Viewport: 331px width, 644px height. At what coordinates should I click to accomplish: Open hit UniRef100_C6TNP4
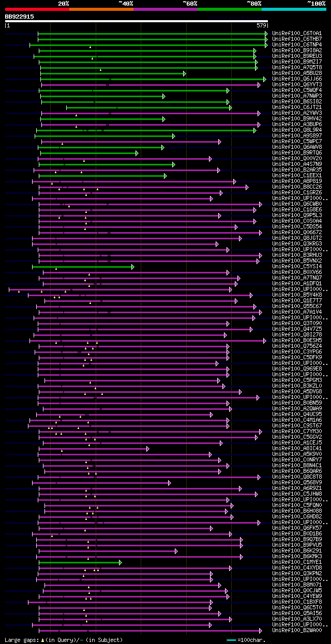click(x=297, y=44)
